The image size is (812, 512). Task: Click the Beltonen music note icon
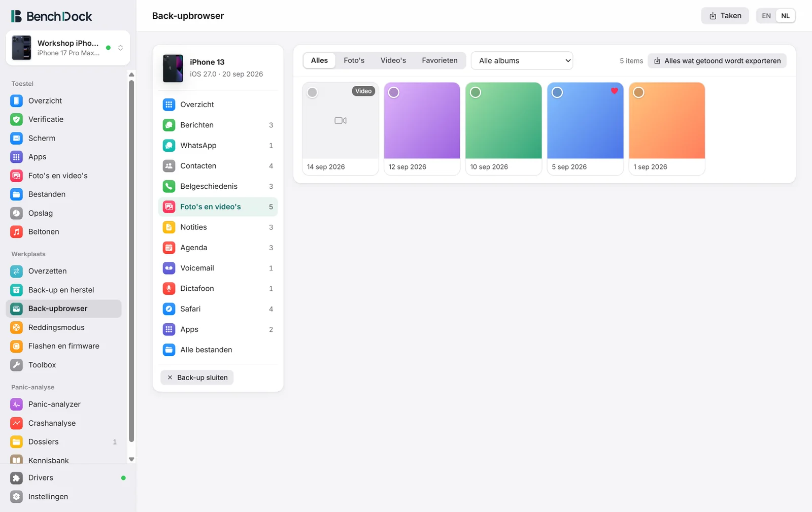coord(17,232)
